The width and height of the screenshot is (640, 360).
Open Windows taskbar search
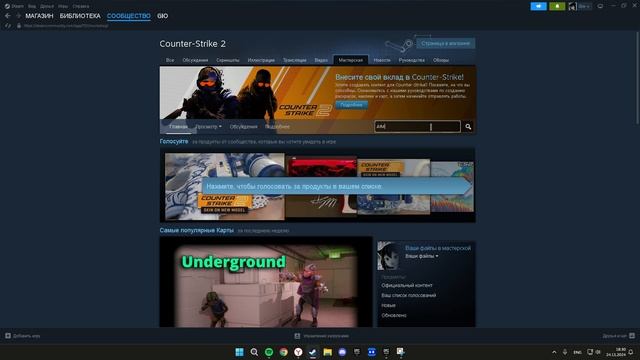254,352
